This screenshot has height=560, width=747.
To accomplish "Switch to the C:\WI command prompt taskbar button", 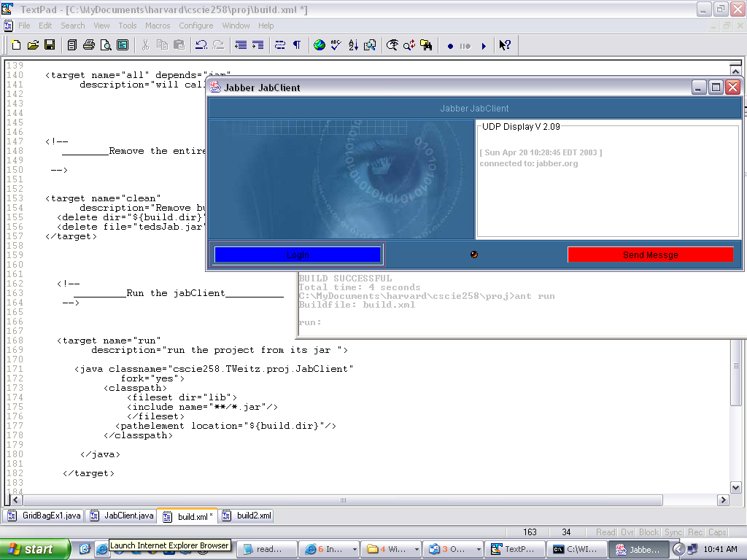I will click(x=577, y=550).
